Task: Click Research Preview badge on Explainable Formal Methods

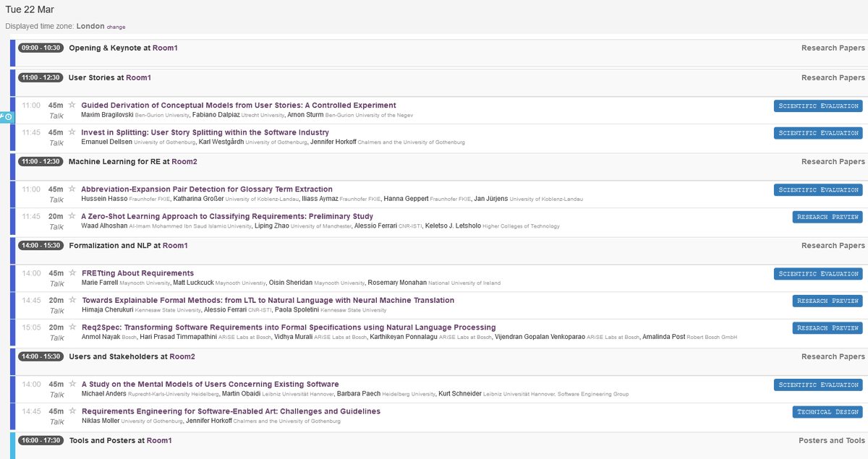Action: [x=827, y=301]
